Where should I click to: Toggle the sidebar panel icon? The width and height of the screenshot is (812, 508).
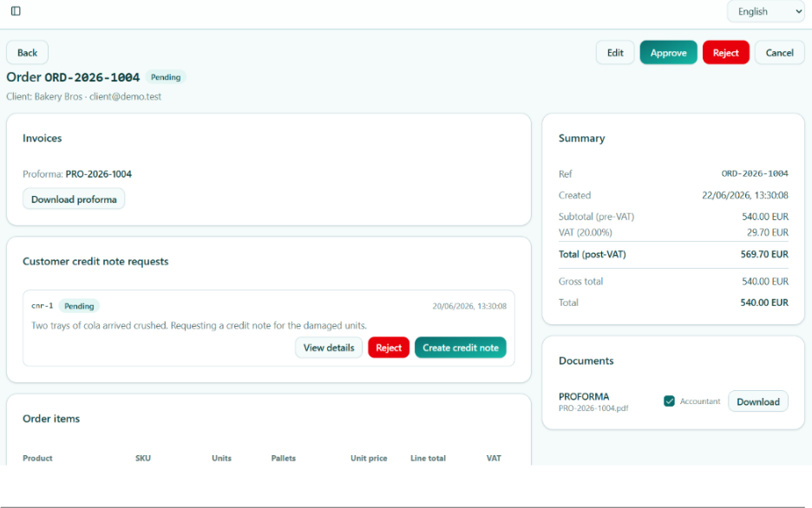[16, 11]
